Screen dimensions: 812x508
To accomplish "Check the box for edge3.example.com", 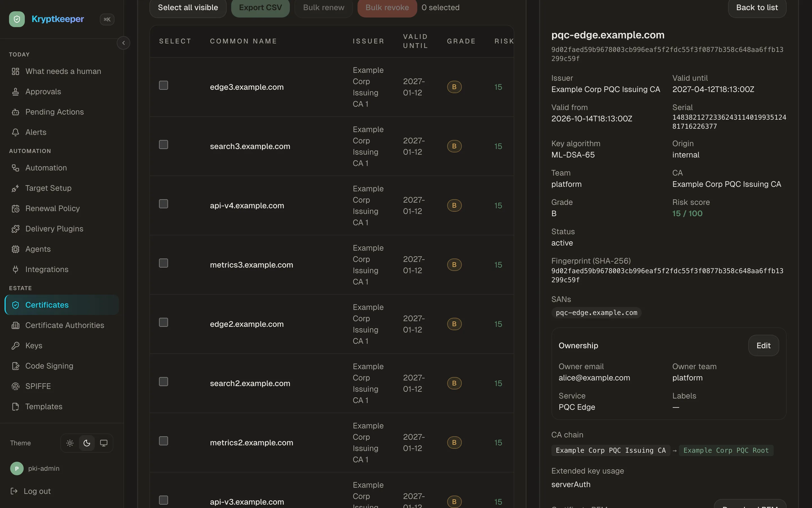I will point(164,85).
